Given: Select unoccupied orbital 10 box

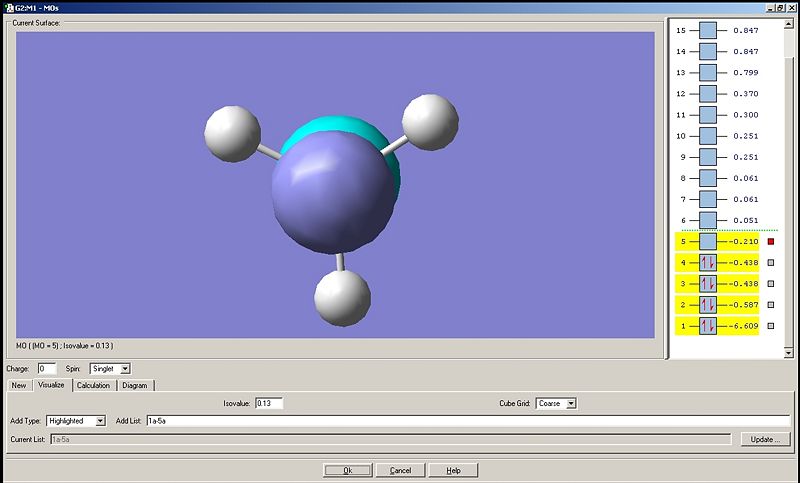Looking at the screenshot, I should [x=708, y=135].
